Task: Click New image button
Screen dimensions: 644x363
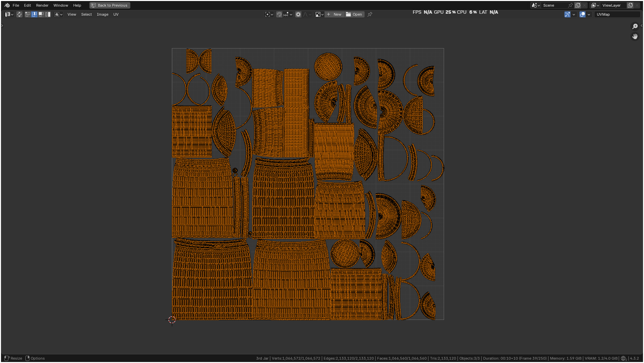Action: [x=334, y=14]
